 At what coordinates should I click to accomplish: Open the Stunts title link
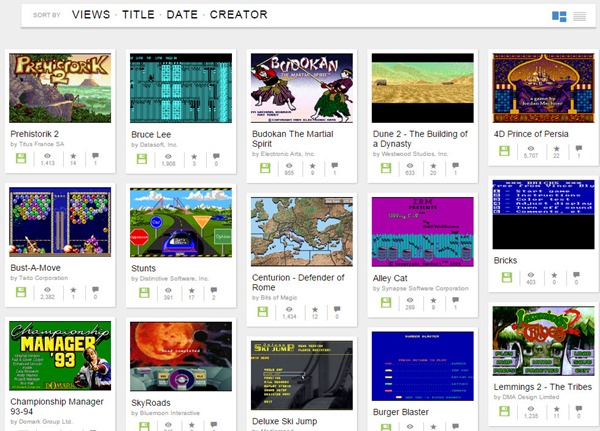pyautogui.click(x=143, y=268)
